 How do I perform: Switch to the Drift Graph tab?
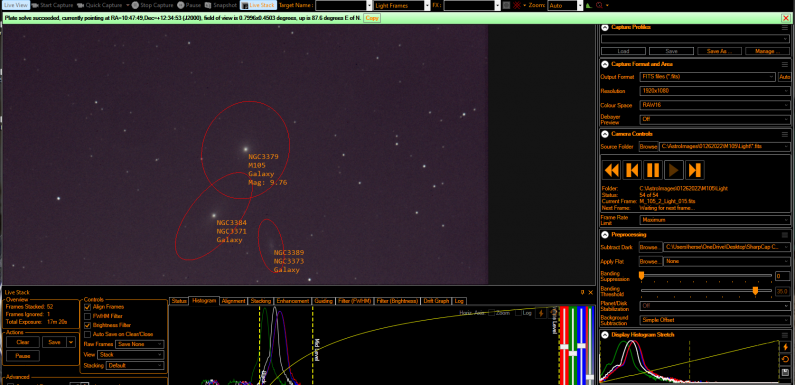coord(436,301)
